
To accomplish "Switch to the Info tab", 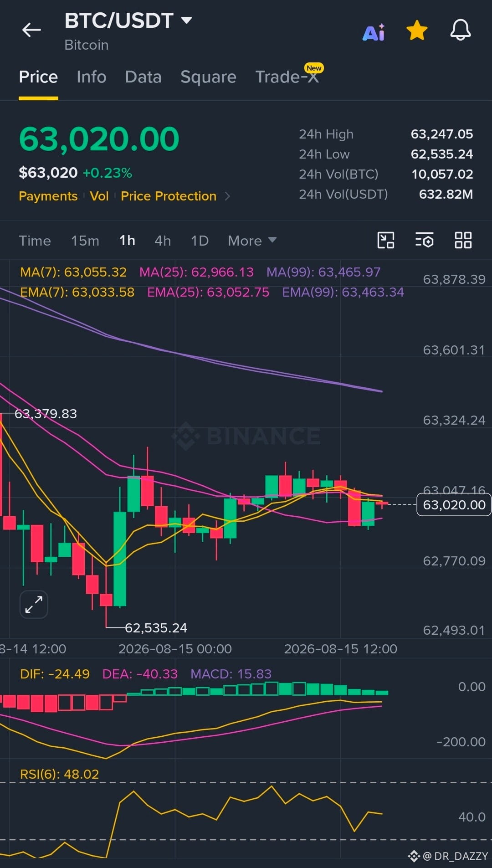I will [x=91, y=77].
